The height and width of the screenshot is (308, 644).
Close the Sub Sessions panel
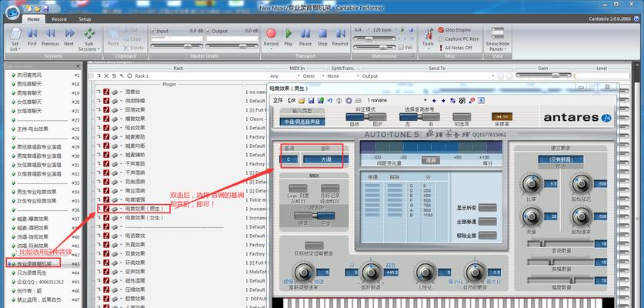tap(78, 65)
